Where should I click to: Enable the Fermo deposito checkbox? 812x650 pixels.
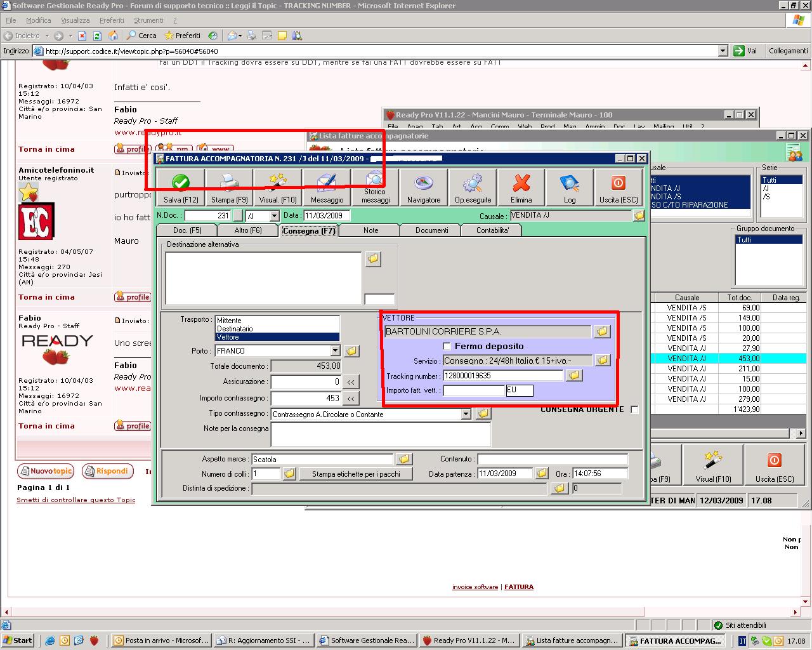447,347
